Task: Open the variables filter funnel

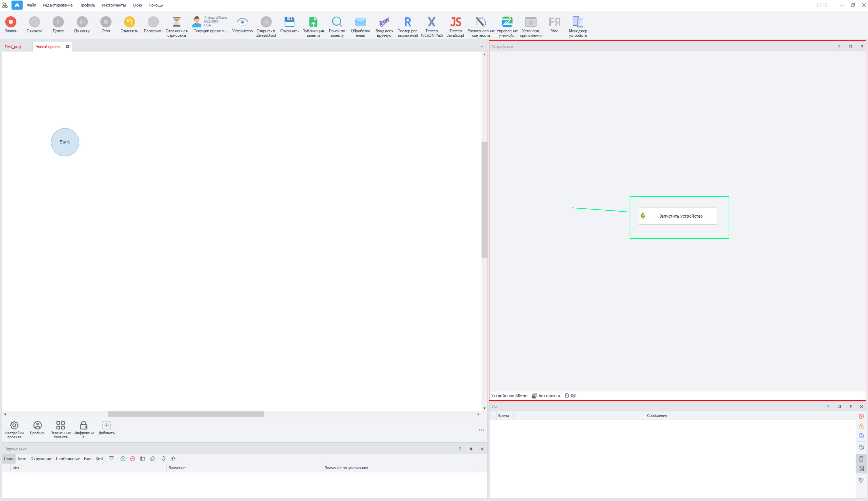Action: [111, 459]
